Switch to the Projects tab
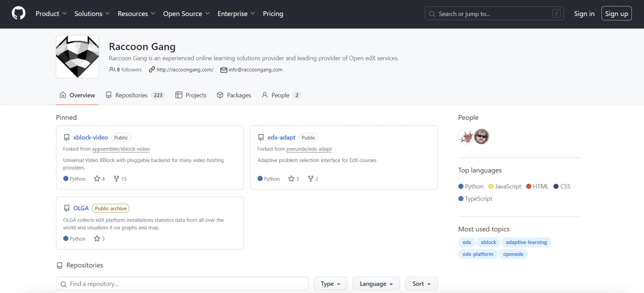The width and height of the screenshot is (644, 293). point(191,95)
